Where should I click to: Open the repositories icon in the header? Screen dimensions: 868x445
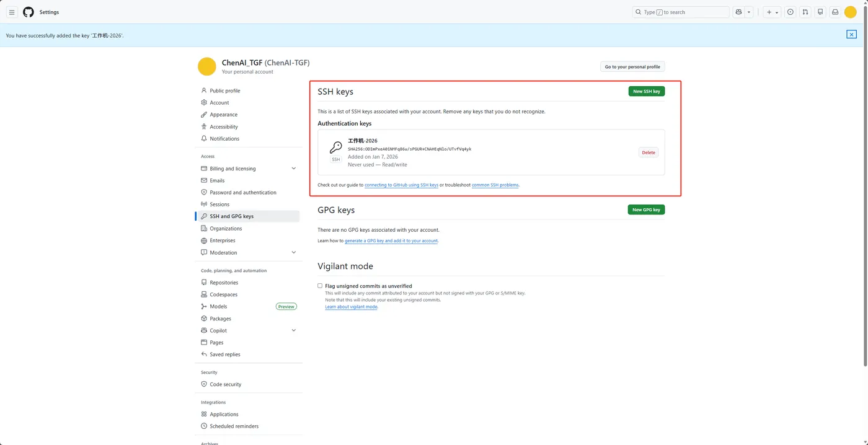pyautogui.click(x=820, y=12)
